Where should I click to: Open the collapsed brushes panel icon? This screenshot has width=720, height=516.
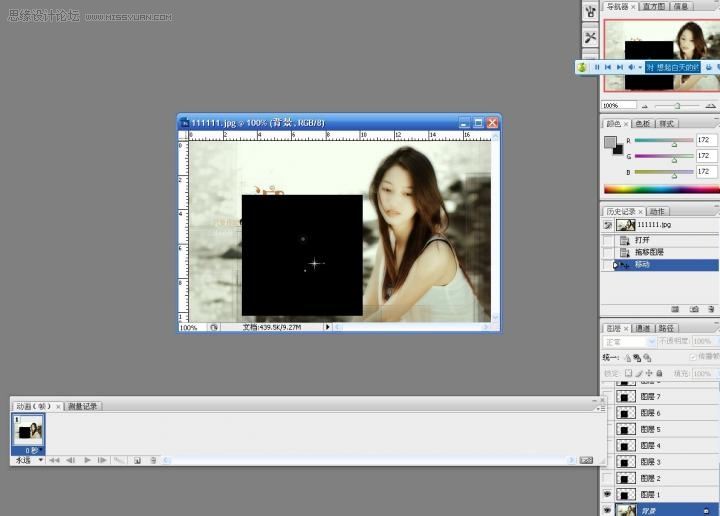tap(591, 11)
